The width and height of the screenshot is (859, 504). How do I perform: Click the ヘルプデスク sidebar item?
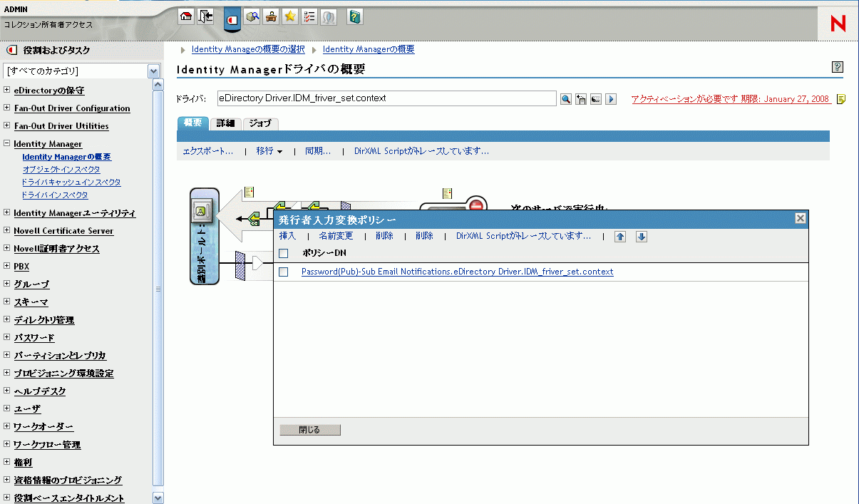tap(40, 391)
